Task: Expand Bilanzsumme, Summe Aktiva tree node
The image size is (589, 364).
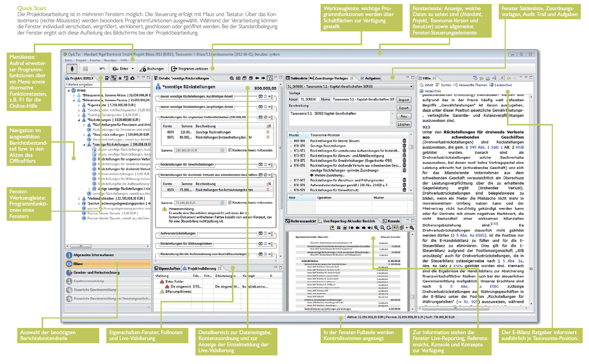Action: 74,95
